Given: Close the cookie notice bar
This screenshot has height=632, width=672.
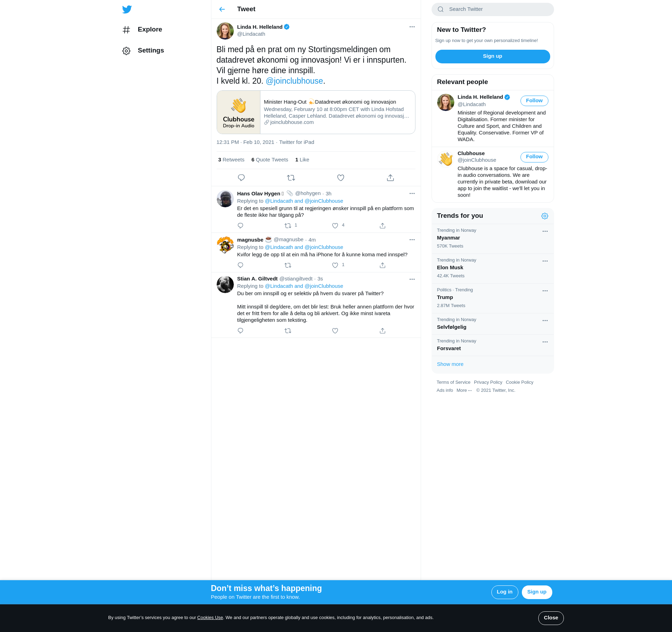Looking at the screenshot, I should coord(551,618).
